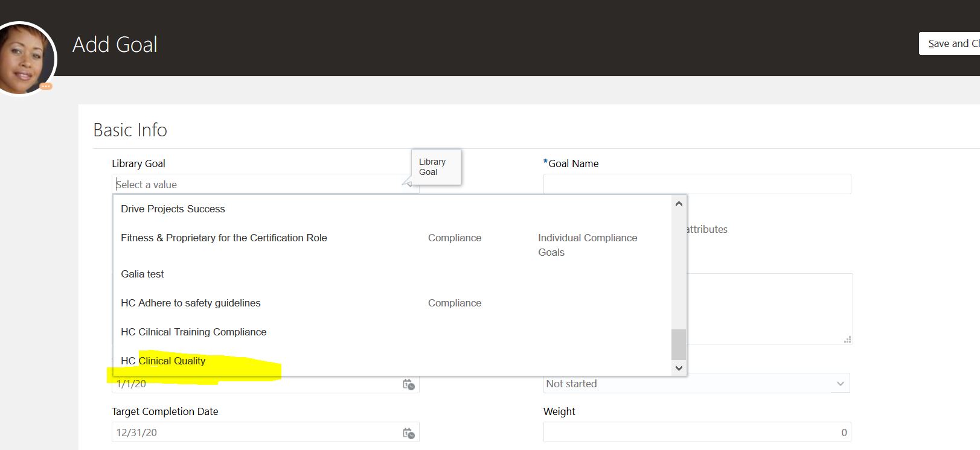Click the Weight input field
The image size is (980, 450).
coord(697,433)
